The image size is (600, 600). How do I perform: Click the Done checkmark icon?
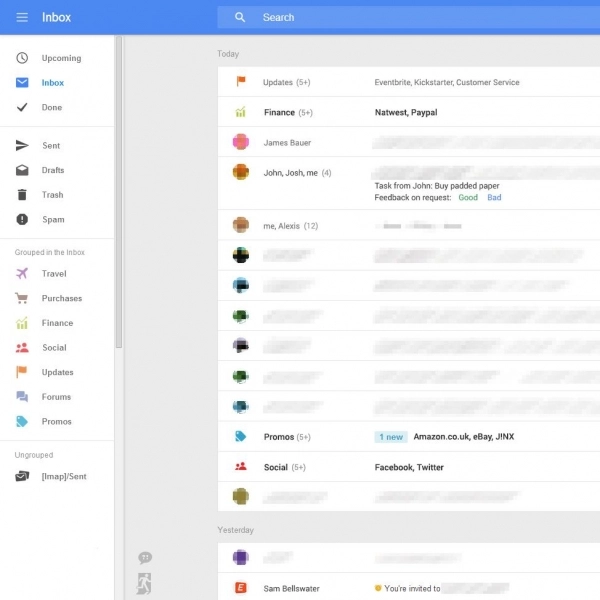22,107
